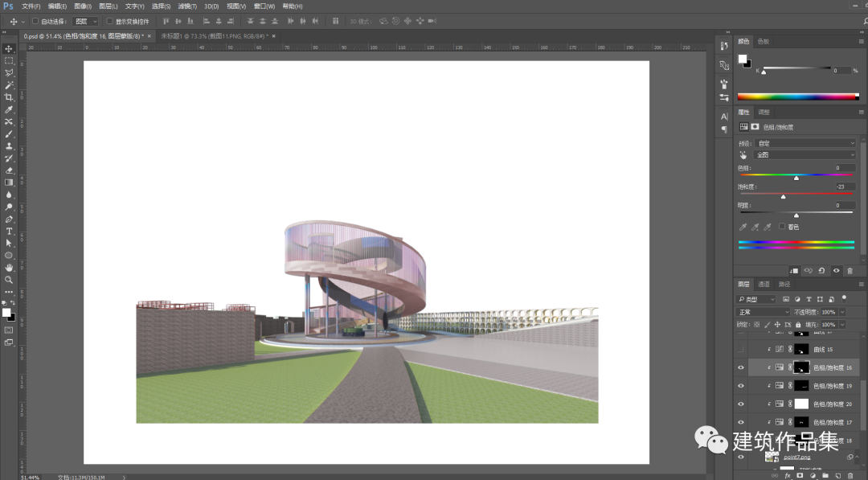Switch to the Paths tab
Viewport: 868px width, 480px height.
[x=784, y=284]
